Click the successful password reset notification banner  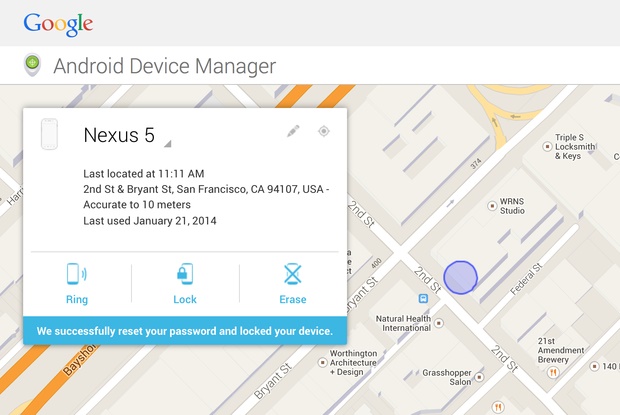coord(185,331)
